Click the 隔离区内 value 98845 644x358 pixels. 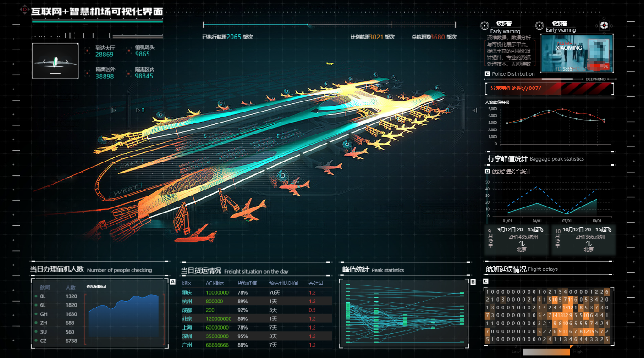tap(144, 76)
